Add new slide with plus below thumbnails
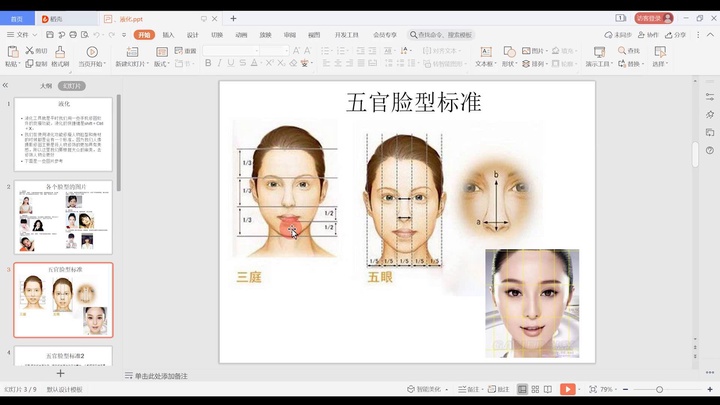 tap(60, 373)
